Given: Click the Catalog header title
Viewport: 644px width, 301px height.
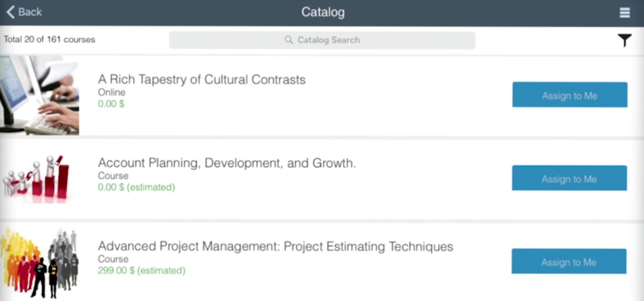Looking at the screenshot, I should pos(323,12).
